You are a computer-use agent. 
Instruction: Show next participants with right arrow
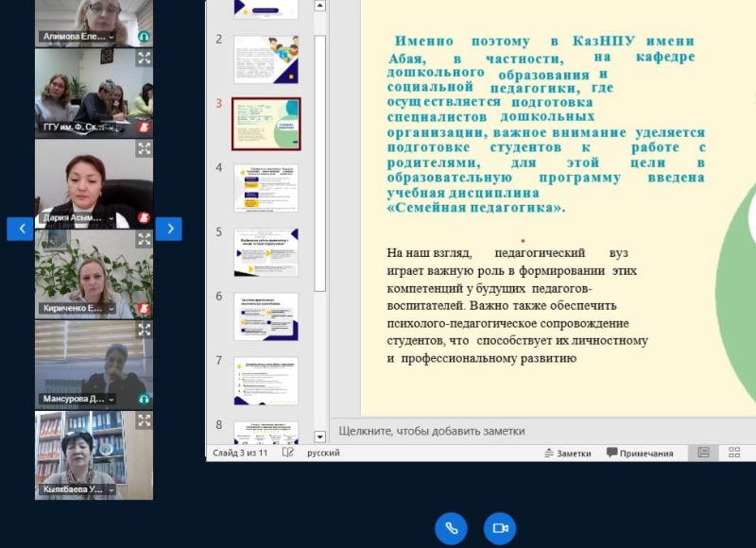pyautogui.click(x=168, y=229)
